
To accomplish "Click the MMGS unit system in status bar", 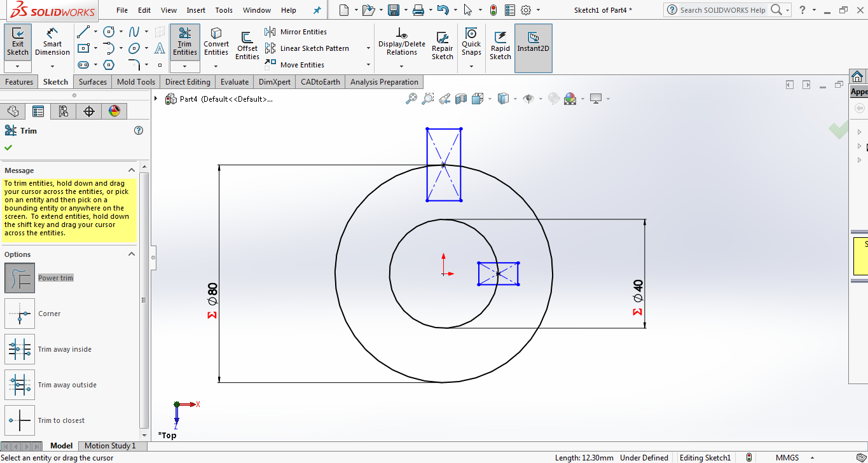I will [787, 458].
